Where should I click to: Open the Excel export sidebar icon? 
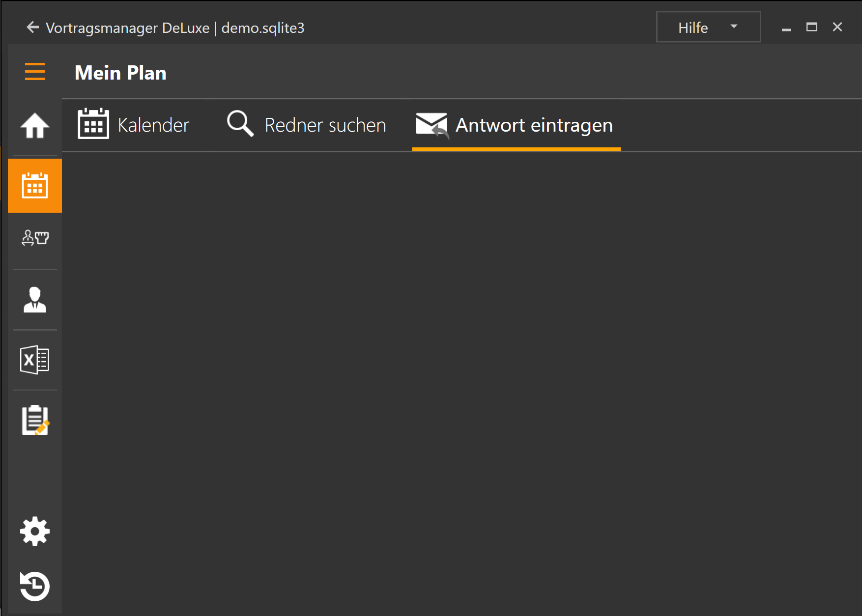35,360
